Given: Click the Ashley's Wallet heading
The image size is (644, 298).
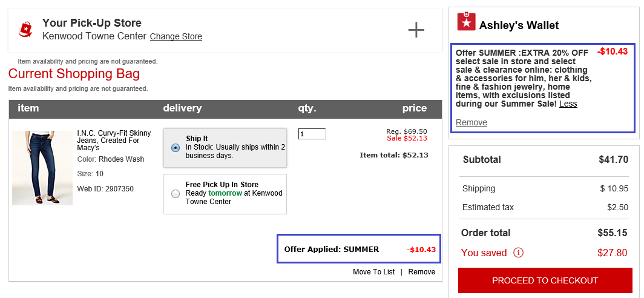Looking at the screenshot, I should pos(519,25).
